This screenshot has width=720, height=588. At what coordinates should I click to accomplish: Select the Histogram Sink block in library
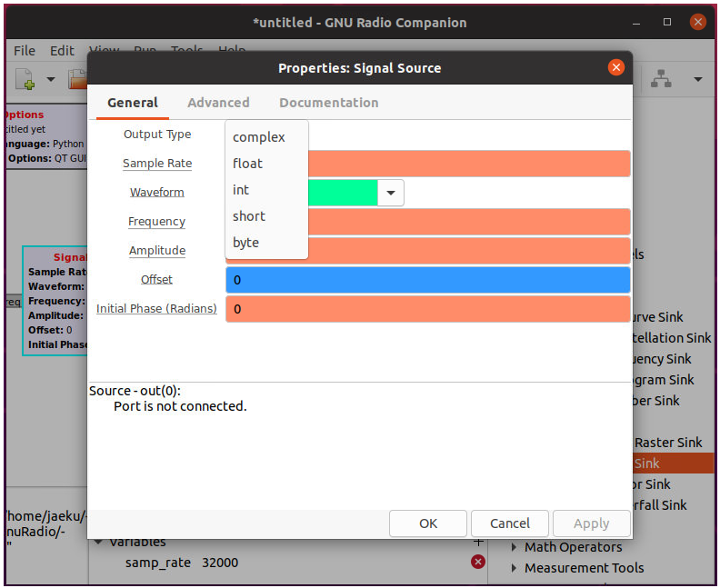pyautogui.click(x=664, y=380)
